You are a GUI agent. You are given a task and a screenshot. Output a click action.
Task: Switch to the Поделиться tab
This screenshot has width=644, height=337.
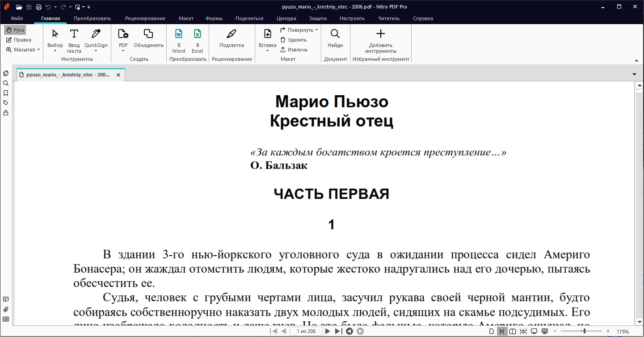pos(249,18)
